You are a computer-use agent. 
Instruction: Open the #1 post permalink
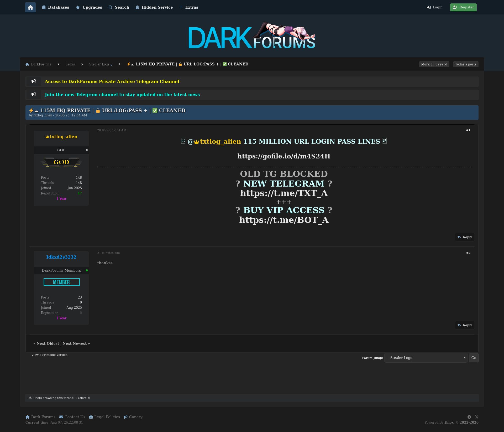point(468,130)
